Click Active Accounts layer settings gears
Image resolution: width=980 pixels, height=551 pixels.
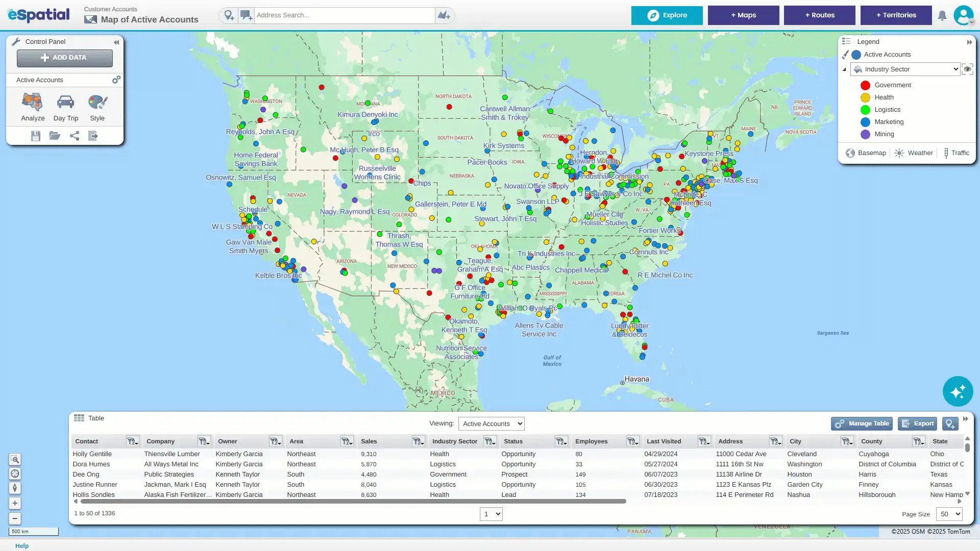[x=116, y=80]
